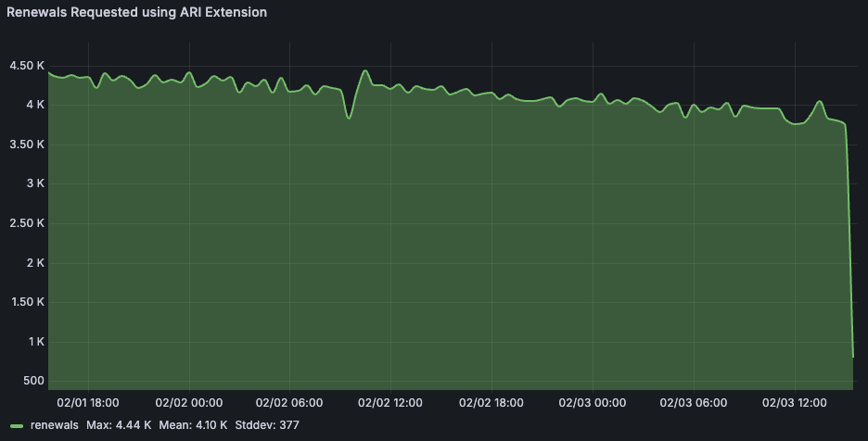Pick the 02/02 12:00 time axis label
Image resolution: width=868 pixels, height=441 pixels.
coord(390,403)
